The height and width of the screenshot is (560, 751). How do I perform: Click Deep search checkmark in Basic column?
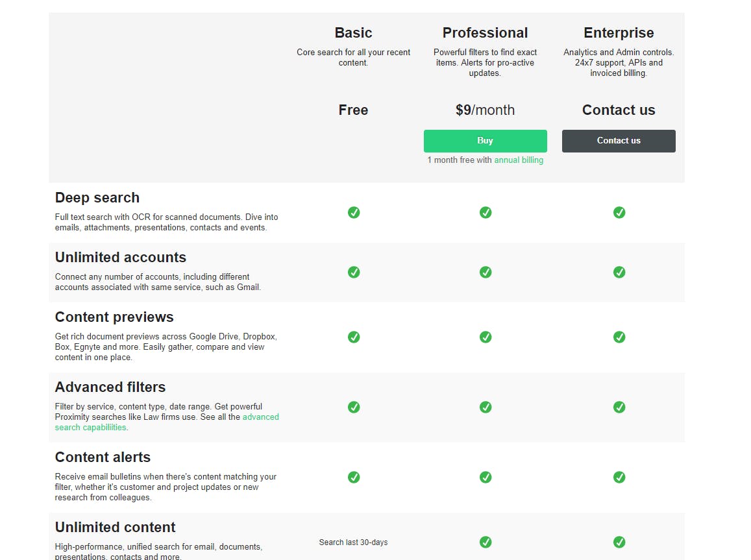pos(354,212)
